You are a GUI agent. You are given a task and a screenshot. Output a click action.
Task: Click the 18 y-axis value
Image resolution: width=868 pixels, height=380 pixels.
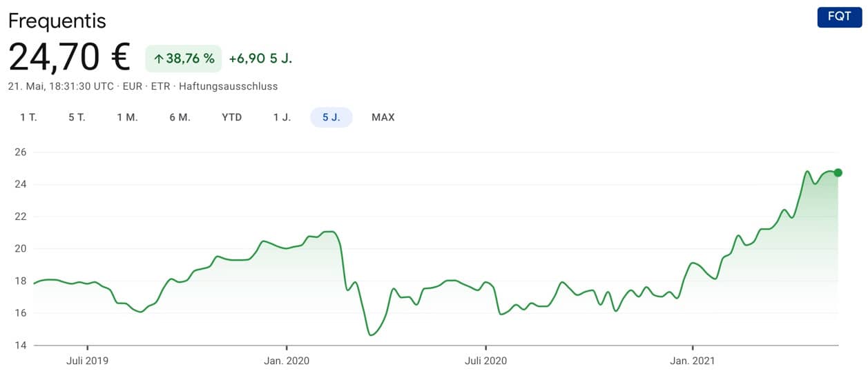point(20,281)
